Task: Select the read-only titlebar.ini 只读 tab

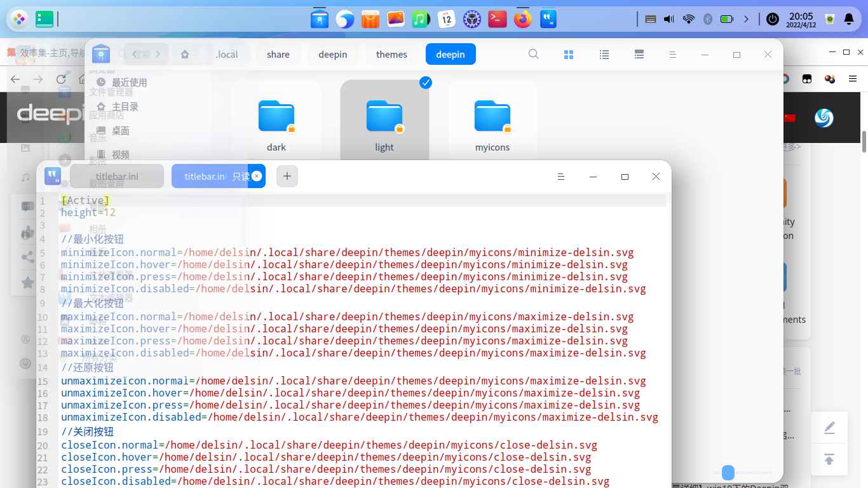Action: (x=218, y=176)
